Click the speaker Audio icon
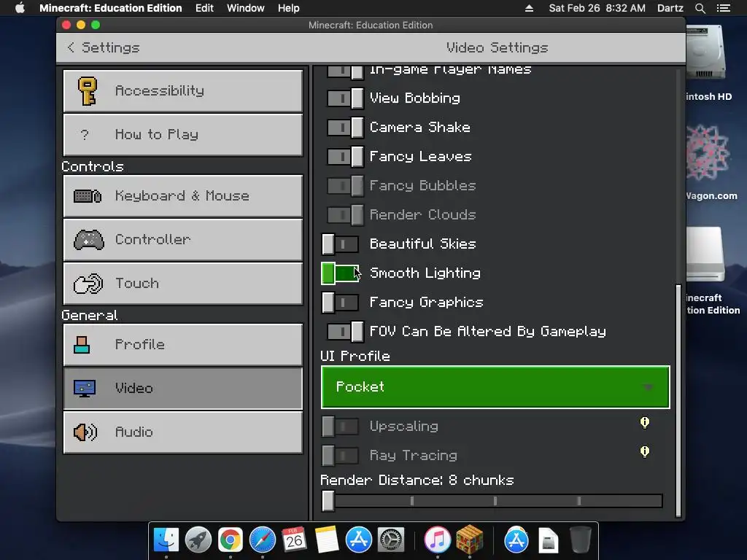The width and height of the screenshot is (747, 560). click(85, 432)
